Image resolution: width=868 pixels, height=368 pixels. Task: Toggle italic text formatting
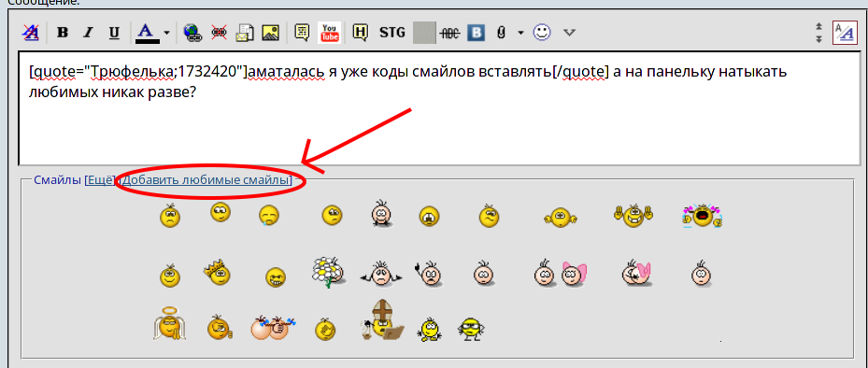[88, 33]
